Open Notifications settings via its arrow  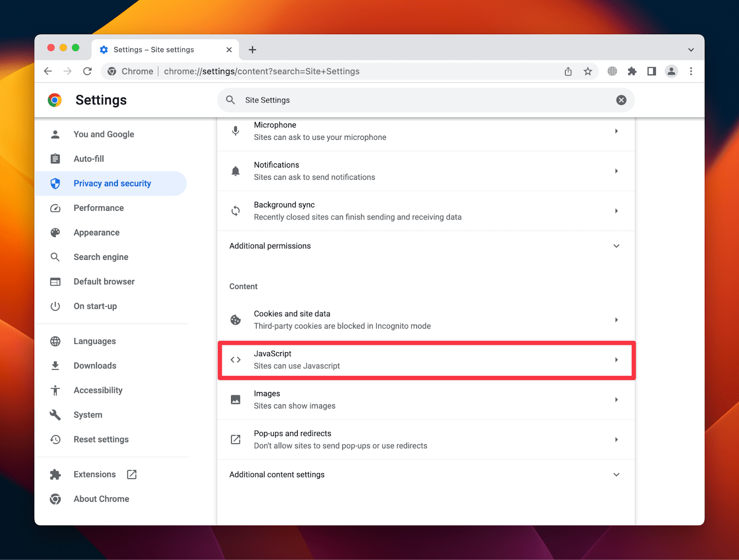coord(617,171)
